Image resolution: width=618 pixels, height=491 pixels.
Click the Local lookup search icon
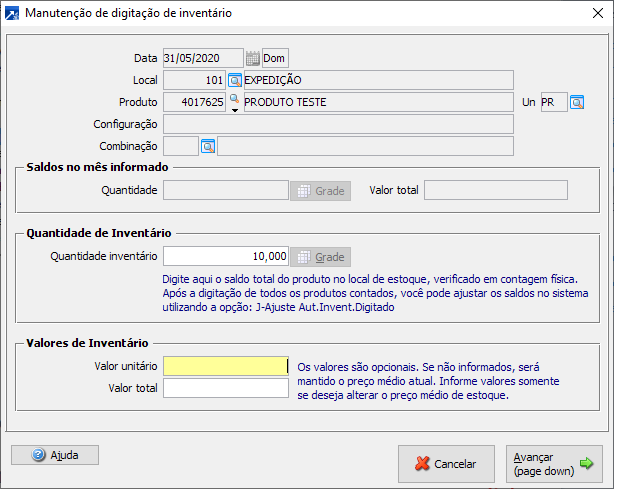235,80
